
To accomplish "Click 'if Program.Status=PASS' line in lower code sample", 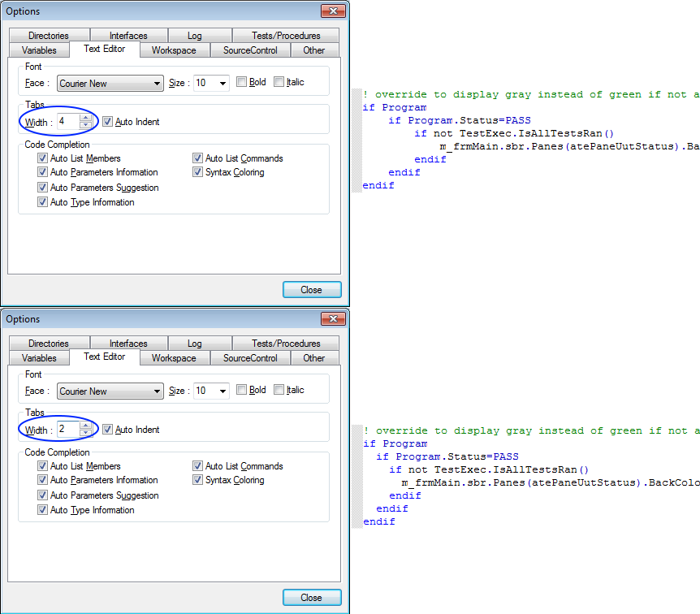I will pyautogui.click(x=447, y=456).
